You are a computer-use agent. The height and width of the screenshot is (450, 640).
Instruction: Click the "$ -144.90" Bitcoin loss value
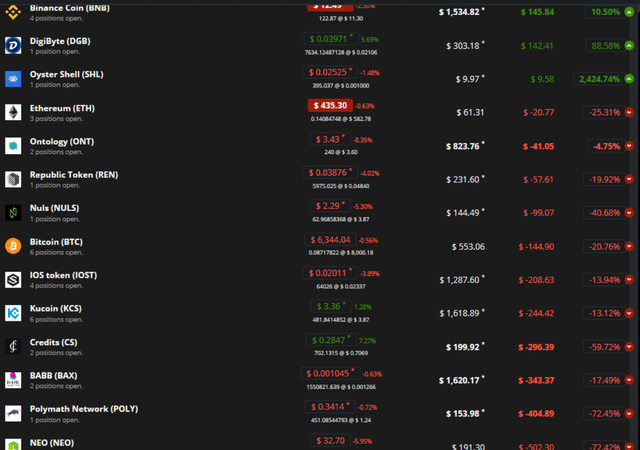(536, 247)
